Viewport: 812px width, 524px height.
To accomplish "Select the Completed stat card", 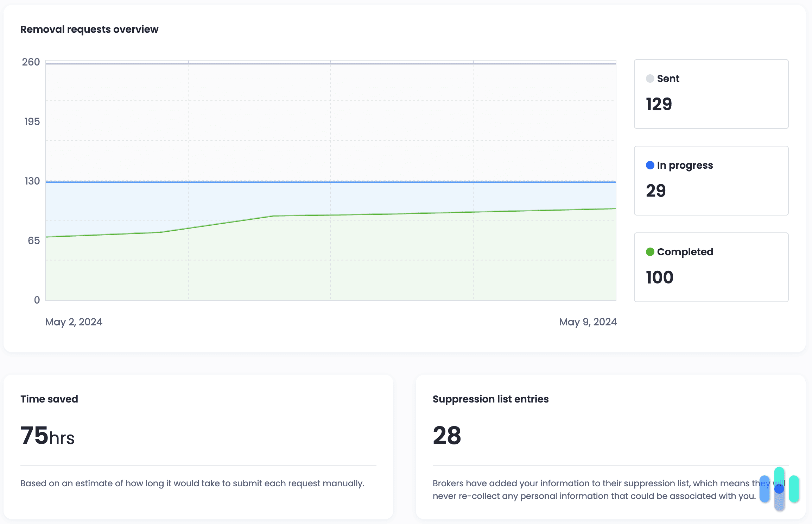I will [711, 267].
